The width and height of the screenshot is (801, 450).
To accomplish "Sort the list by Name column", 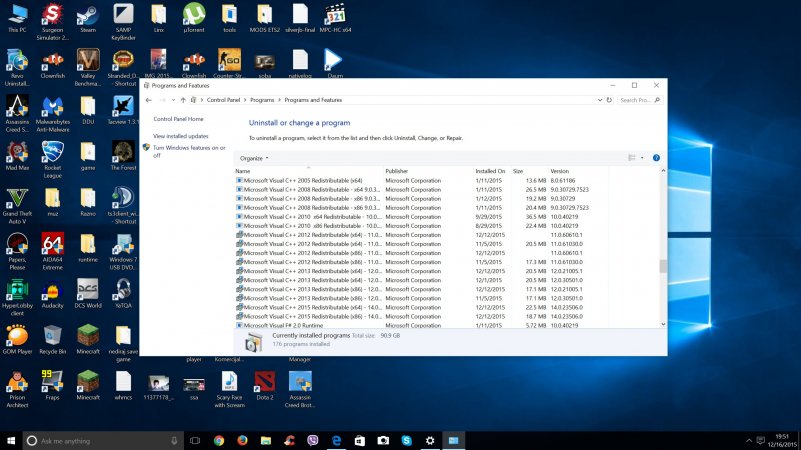I will 308,171.
